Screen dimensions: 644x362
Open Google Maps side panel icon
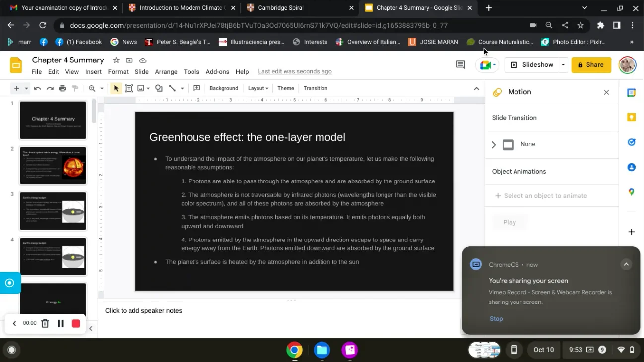[x=632, y=192]
